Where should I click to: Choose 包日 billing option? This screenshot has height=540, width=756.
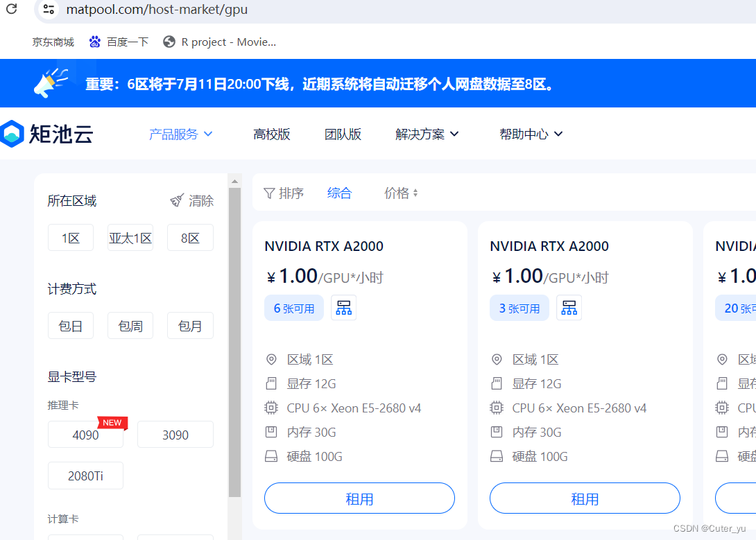[71, 326]
